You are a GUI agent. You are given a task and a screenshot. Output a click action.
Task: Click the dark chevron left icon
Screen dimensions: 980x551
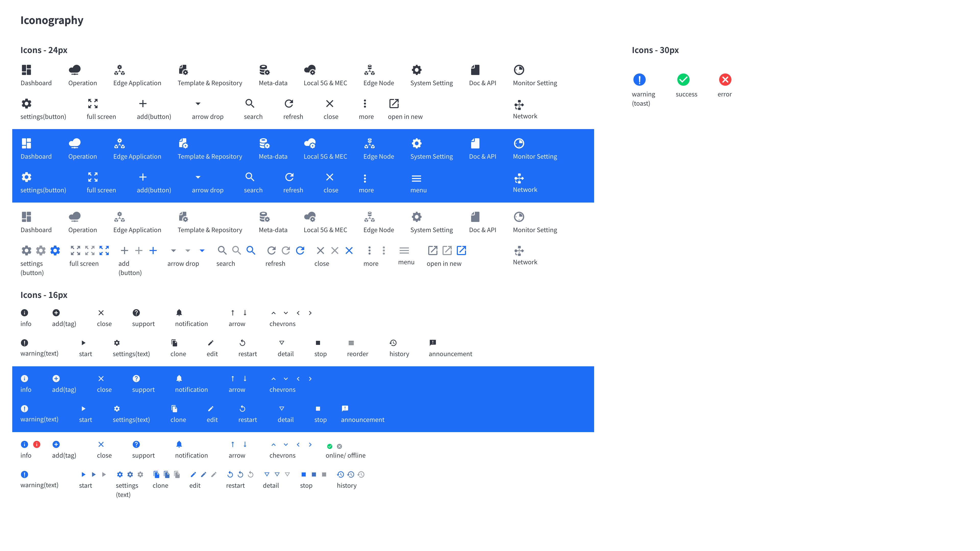coord(298,313)
